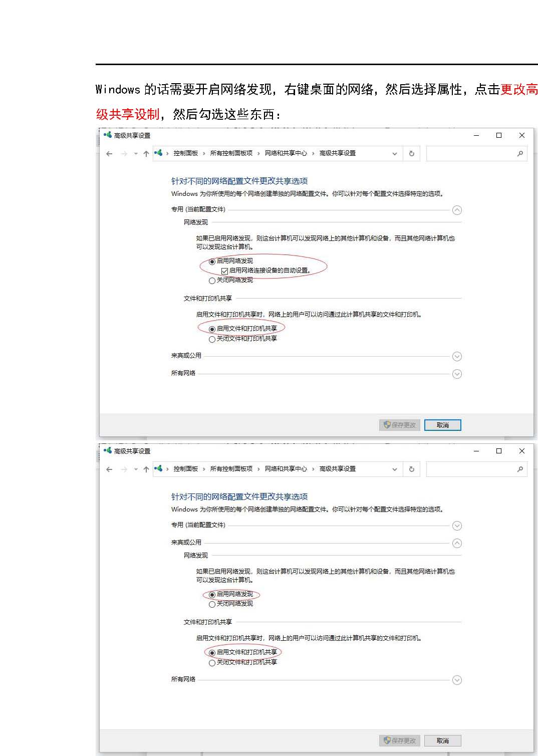Viewport: 538px width, 756px height.
Task: Go back in the lower 高级共享设置 window
Action: tap(109, 469)
